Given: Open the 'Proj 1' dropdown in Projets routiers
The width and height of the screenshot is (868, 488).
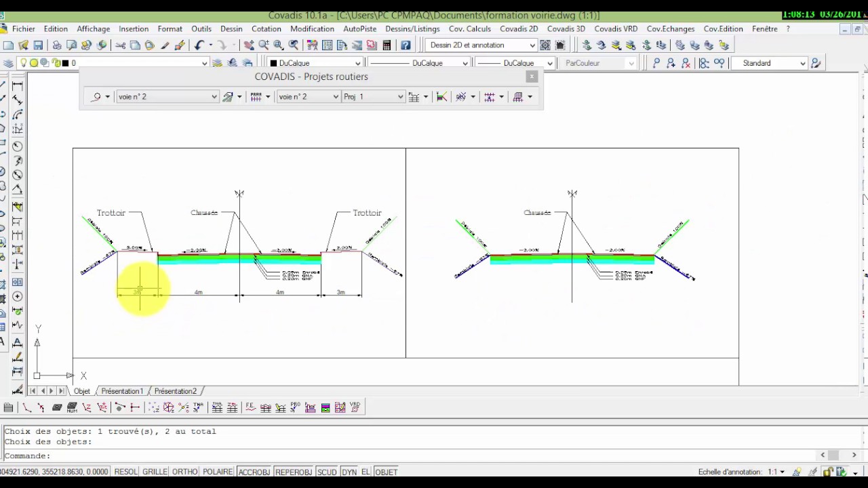Looking at the screenshot, I should pos(373,97).
